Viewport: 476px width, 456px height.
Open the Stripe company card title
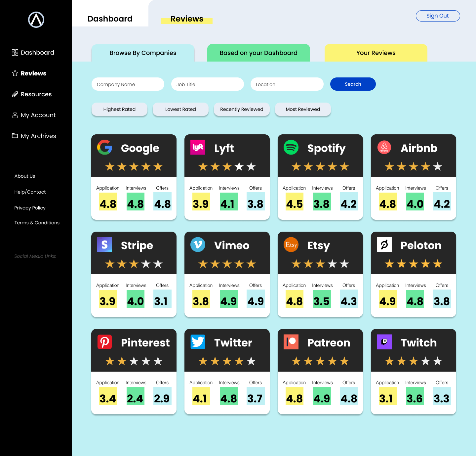[137, 246]
